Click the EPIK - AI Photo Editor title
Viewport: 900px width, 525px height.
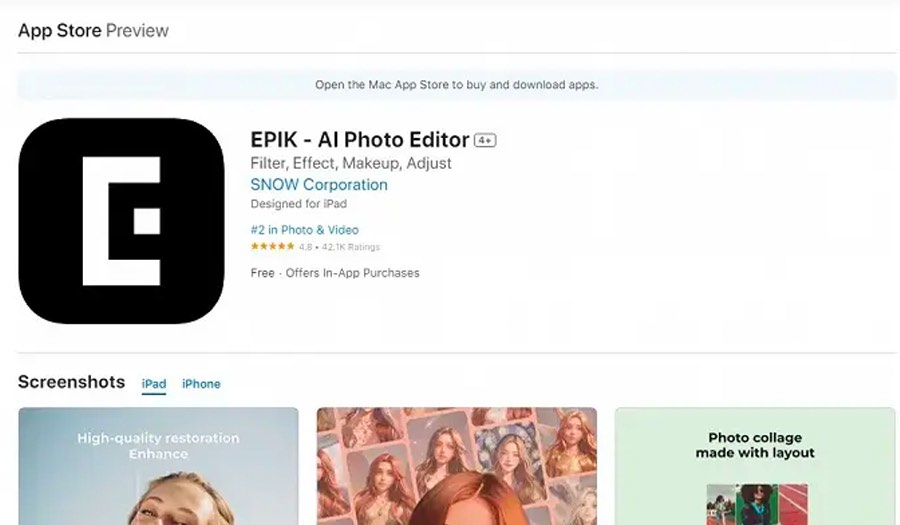[359, 140]
